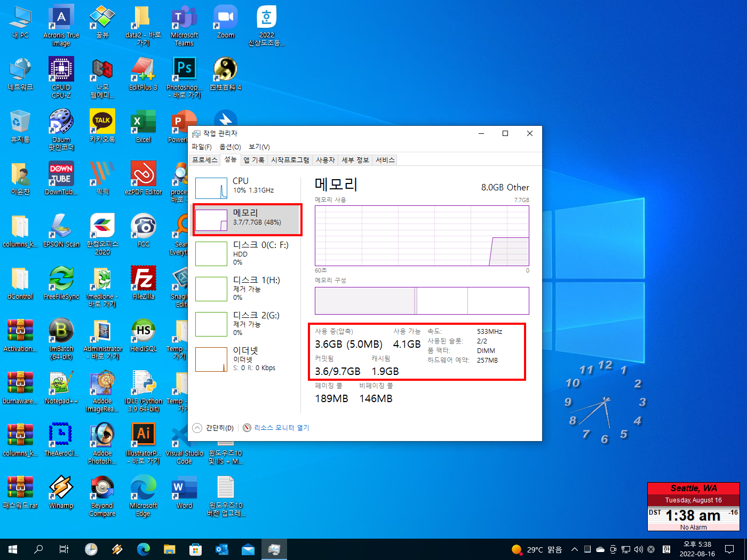The height and width of the screenshot is (560, 747).
Task: Open the Windows Start menu
Action: (13, 549)
